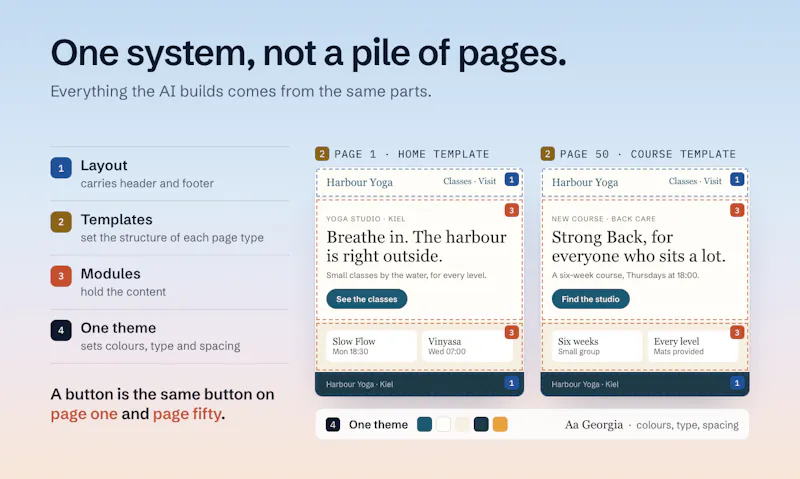
Task: Click the 'PAGE 50 · COURSE TEMPLATE' label
Action: click(648, 154)
